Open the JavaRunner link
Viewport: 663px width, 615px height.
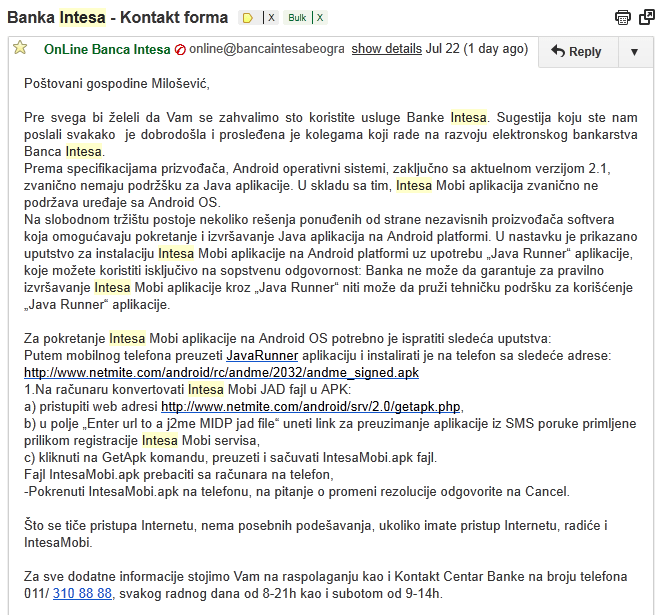[x=262, y=356]
